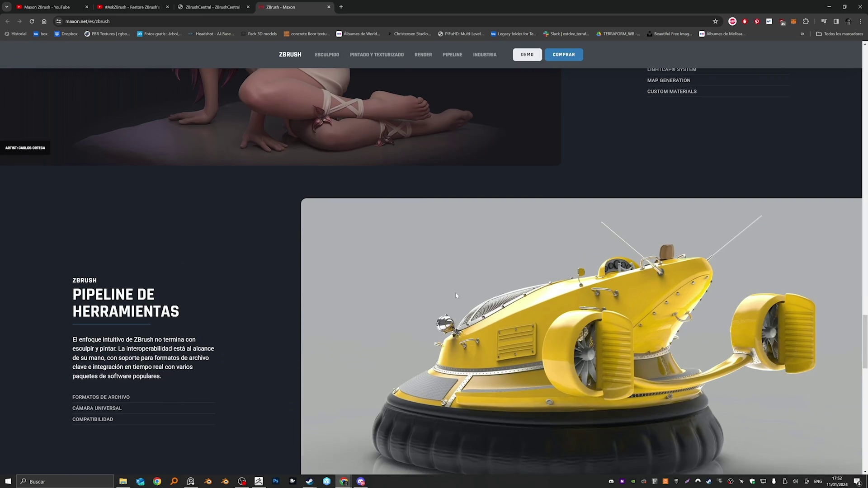Expand MAP GENERATION item
The height and width of the screenshot is (488, 868).
pyautogui.click(x=718, y=80)
